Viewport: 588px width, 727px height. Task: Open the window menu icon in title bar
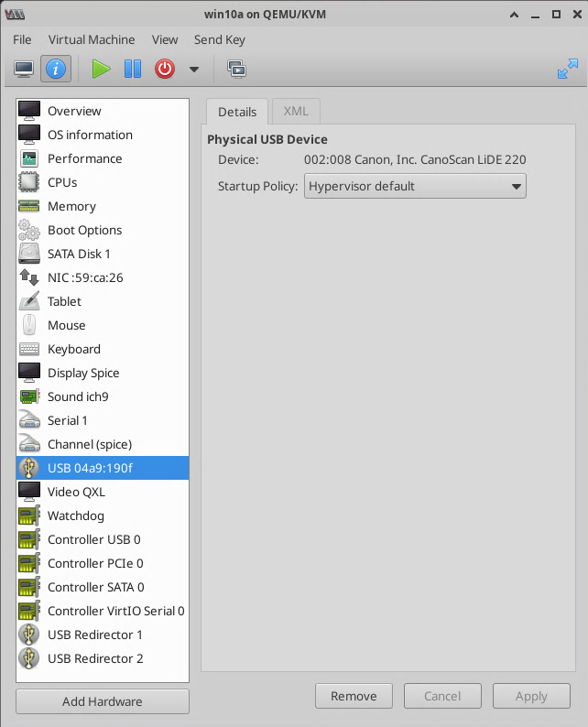[15, 14]
